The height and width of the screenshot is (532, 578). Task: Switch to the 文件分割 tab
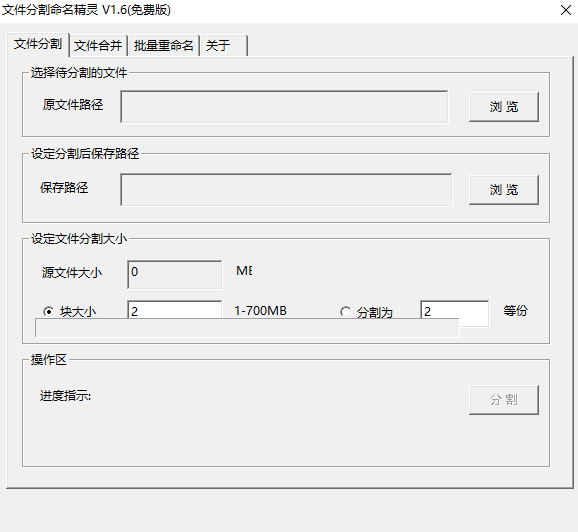point(38,44)
